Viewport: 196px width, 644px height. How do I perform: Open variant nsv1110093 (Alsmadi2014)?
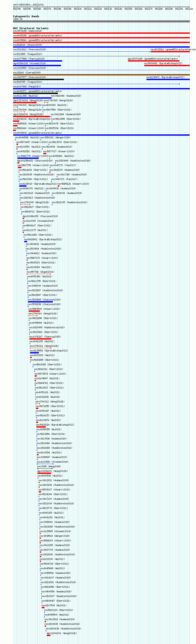(x=38, y=221)
